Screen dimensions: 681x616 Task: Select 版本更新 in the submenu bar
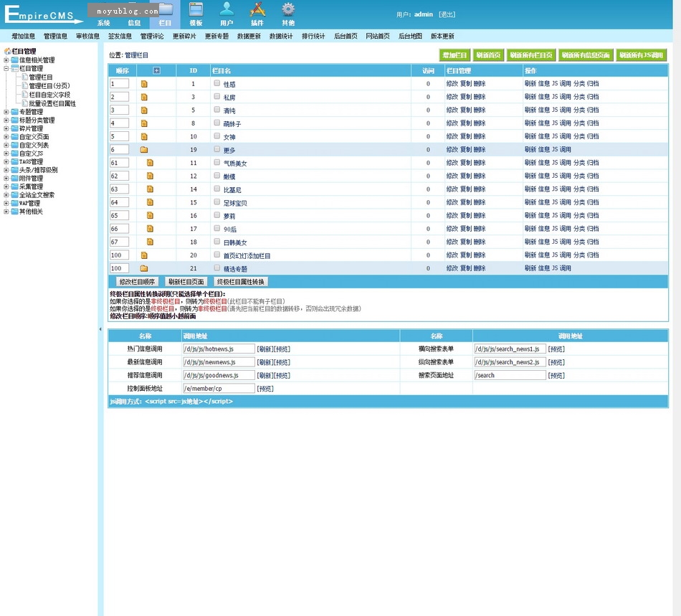[x=442, y=36]
